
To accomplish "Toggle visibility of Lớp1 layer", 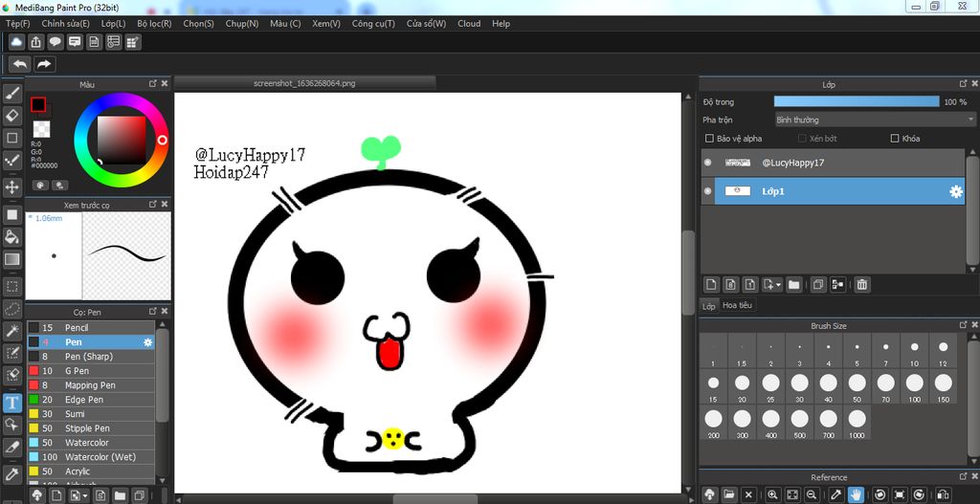I will point(707,191).
